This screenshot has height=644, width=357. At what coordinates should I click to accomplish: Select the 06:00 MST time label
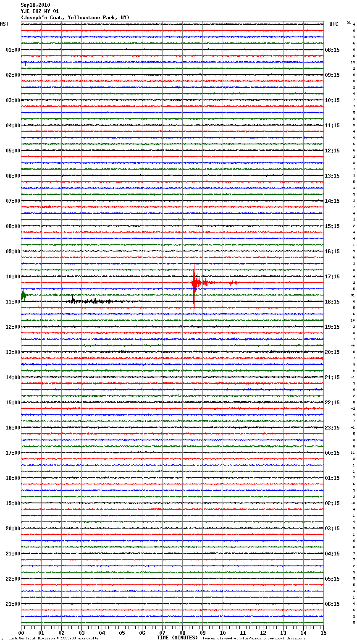[13, 176]
